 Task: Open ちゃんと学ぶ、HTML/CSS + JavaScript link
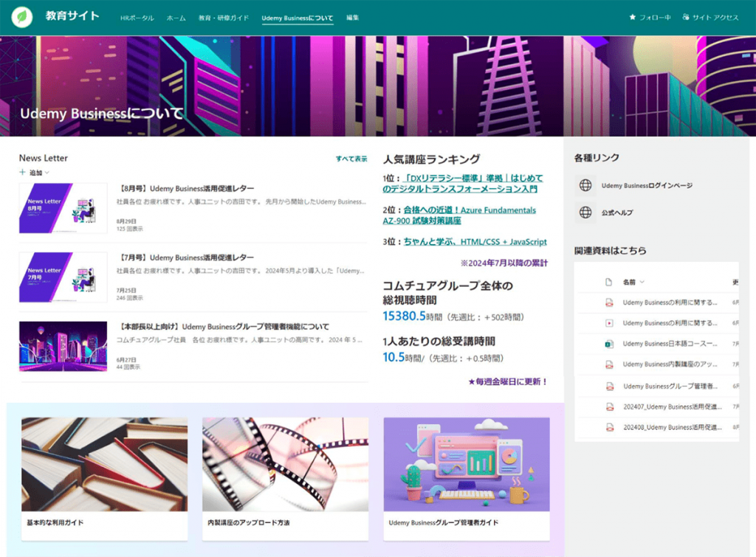475,242
